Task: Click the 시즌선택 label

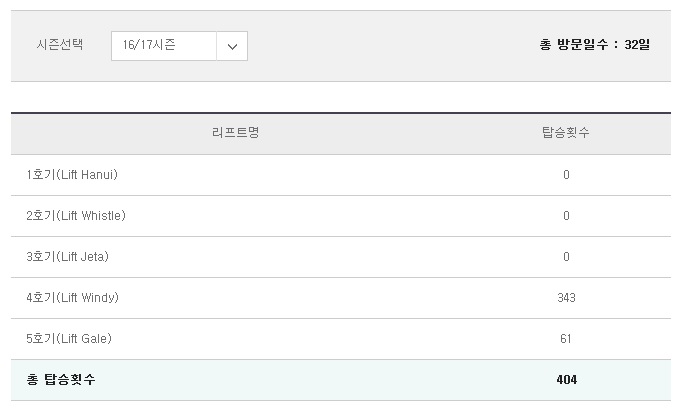Action: [60, 44]
